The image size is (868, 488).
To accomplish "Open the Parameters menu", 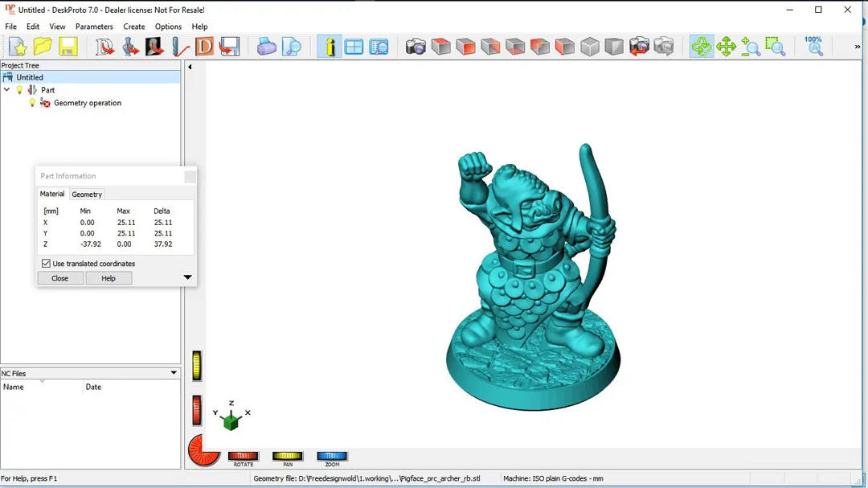I will (x=94, y=27).
